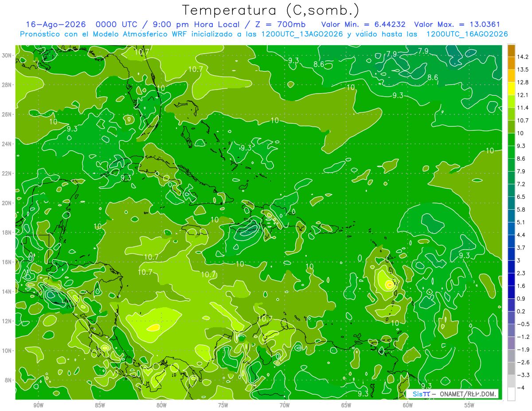This screenshot has width=532, height=411.
Task: Click the "5.8" colorbar label
Action: 521,209
